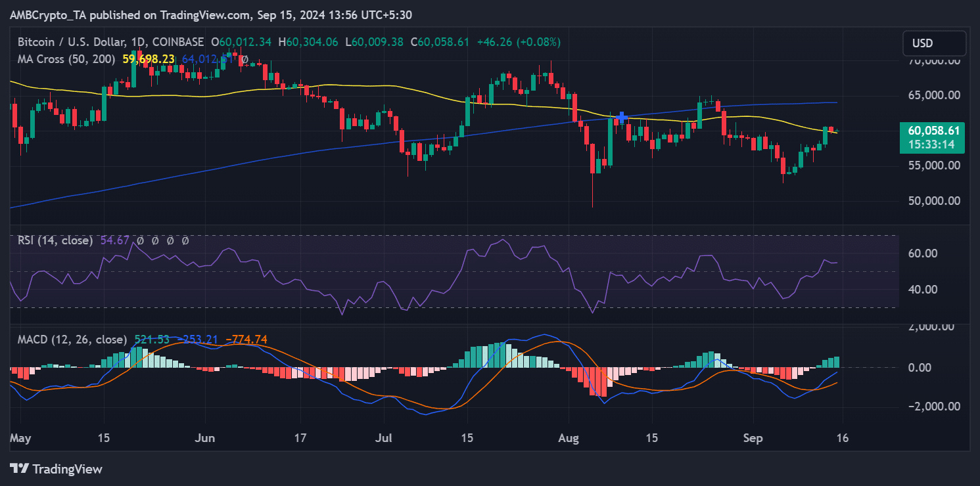Image resolution: width=980 pixels, height=486 pixels.
Task: Click the open price O60,012.34
Action: 242,42
